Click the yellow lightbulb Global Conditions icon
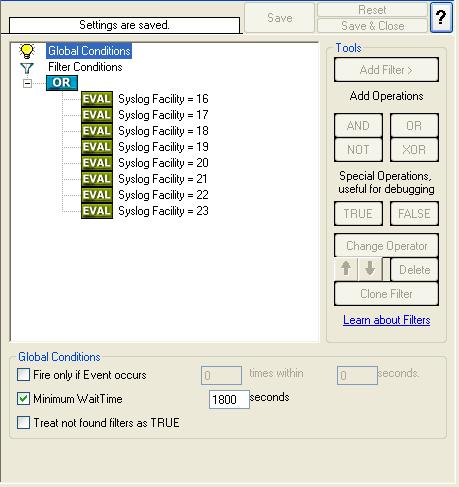This screenshot has height=487, width=459. tap(27, 51)
